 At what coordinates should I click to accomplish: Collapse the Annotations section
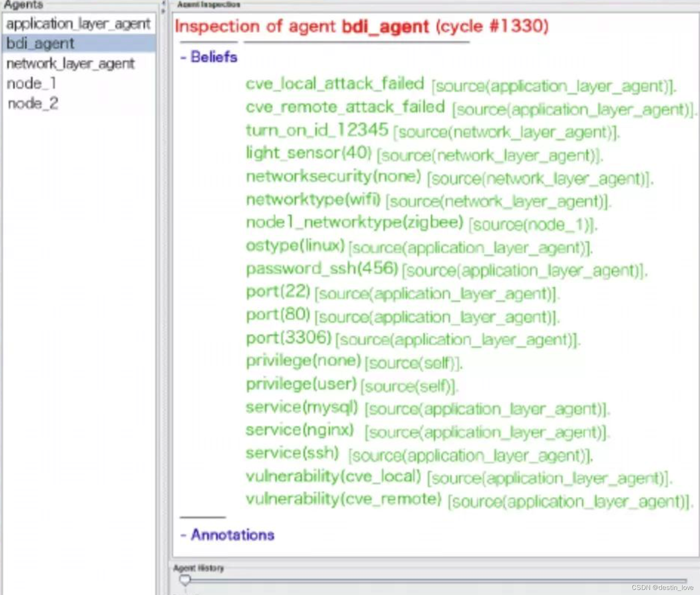[228, 535]
